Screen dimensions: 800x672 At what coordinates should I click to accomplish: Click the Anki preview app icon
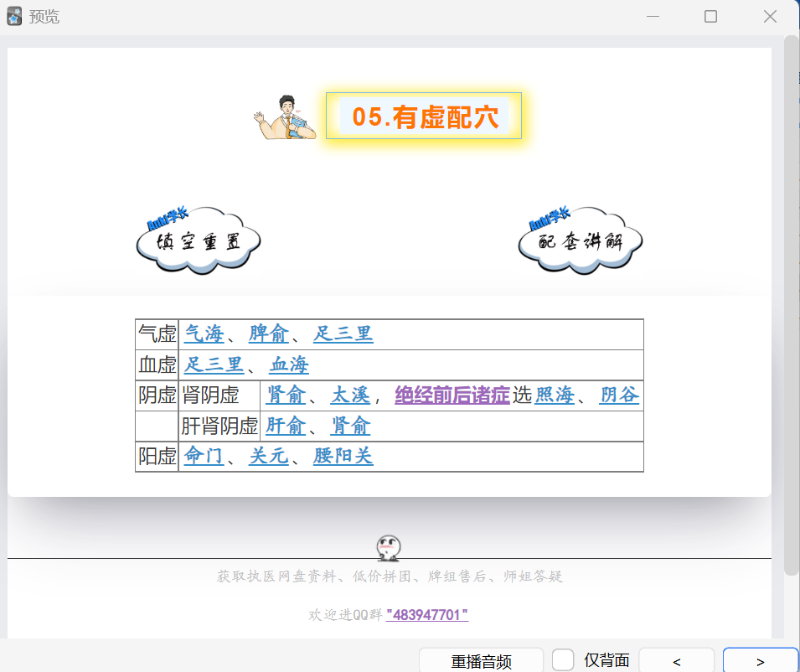tap(14, 16)
